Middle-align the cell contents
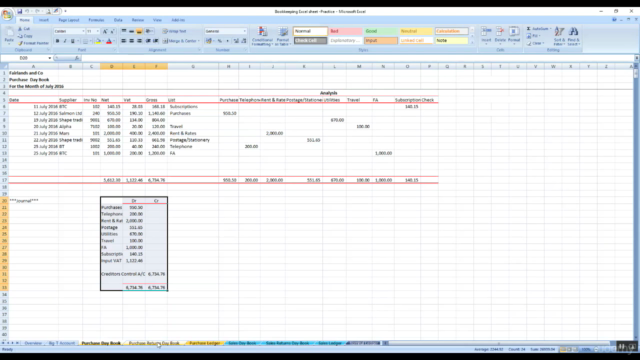The height and width of the screenshot is (360, 640). [131, 31]
